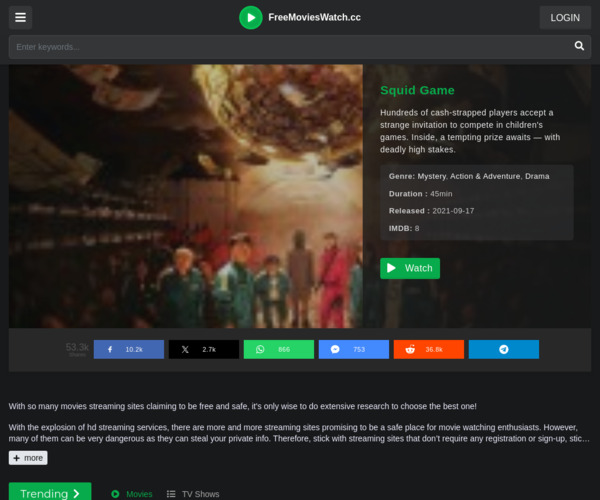Expand description with the more button
This screenshot has height=500, width=600.
28,458
